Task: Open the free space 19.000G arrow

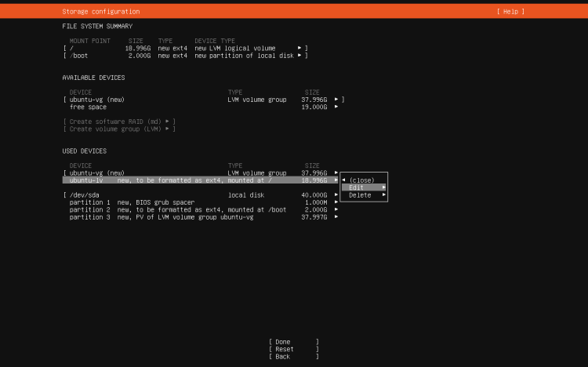Action: [336, 107]
